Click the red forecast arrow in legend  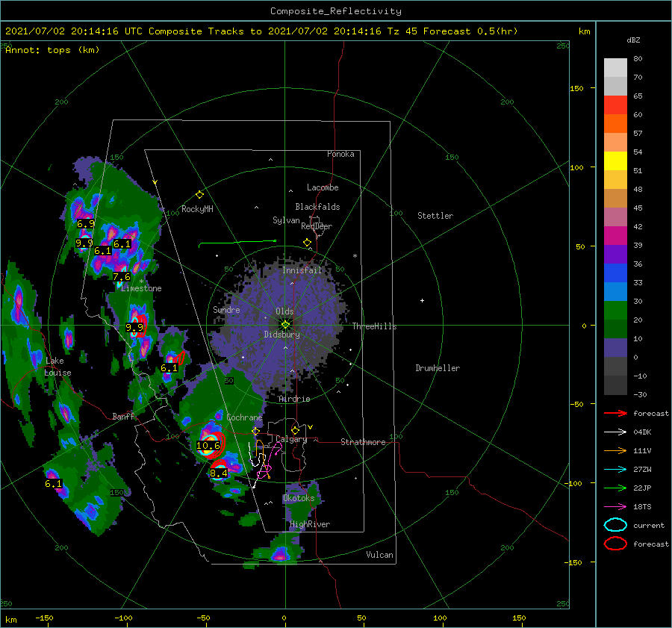[x=615, y=413]
